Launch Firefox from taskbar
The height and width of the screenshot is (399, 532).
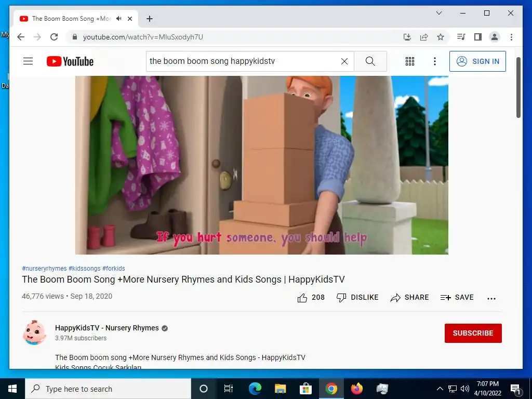356,389
